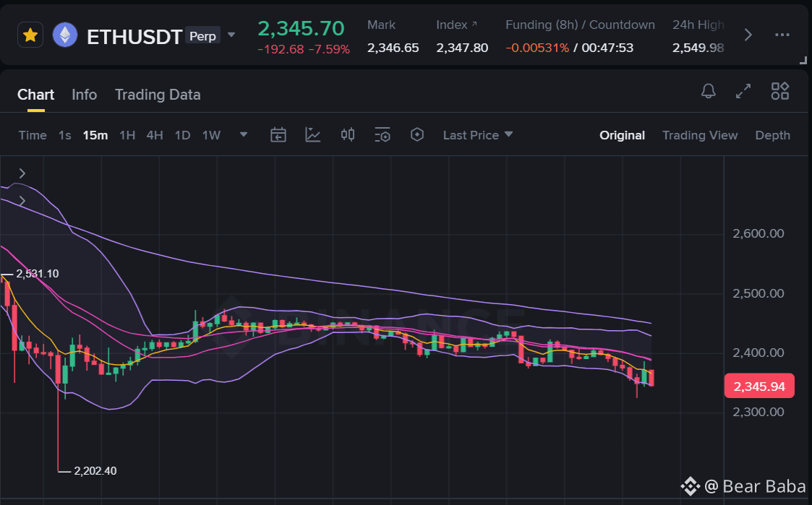
Task: Click the 2,400.00 price axis label
Action: tap(758, 353)
